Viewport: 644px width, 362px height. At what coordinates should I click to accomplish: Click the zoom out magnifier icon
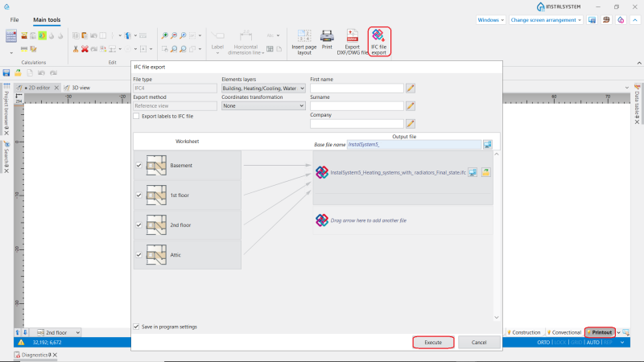coord(174,35)
